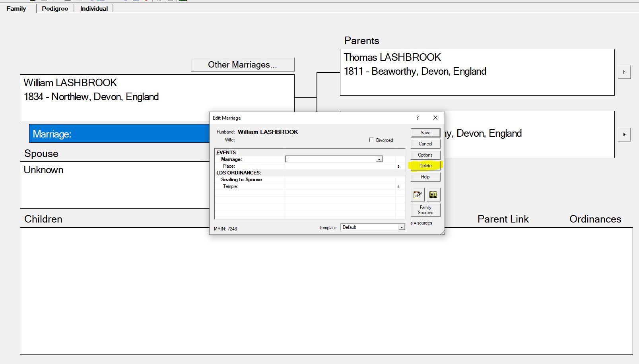The image size is (639, 364).
Task: Open the book icon in Edit Marriage
Action: click(x=433, y=195)
